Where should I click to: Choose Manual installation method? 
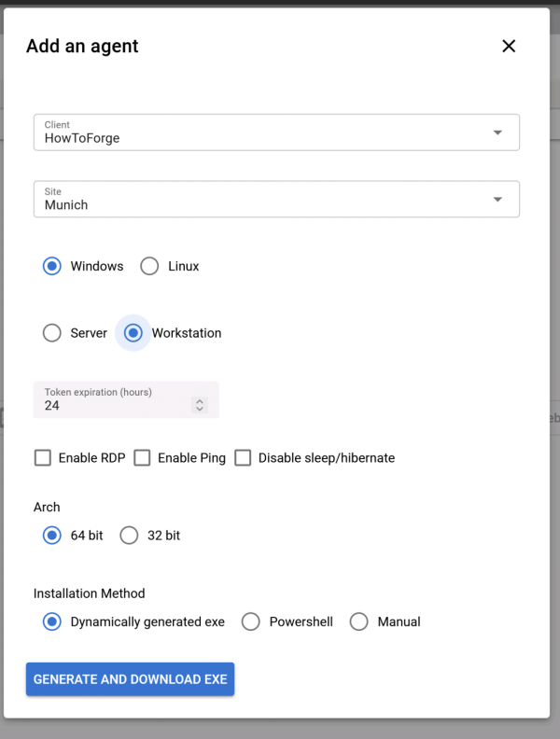pyautogui.click(x=358, y=621)
